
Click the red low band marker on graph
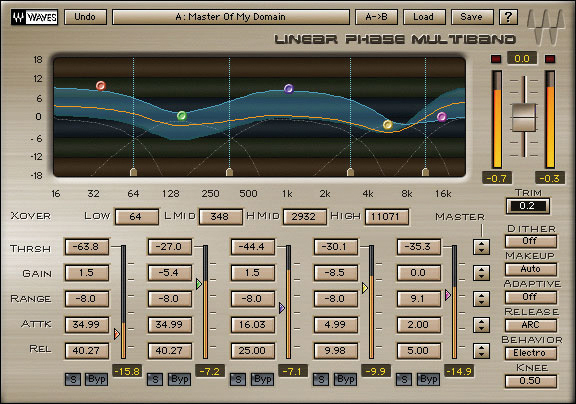[101, 86]
